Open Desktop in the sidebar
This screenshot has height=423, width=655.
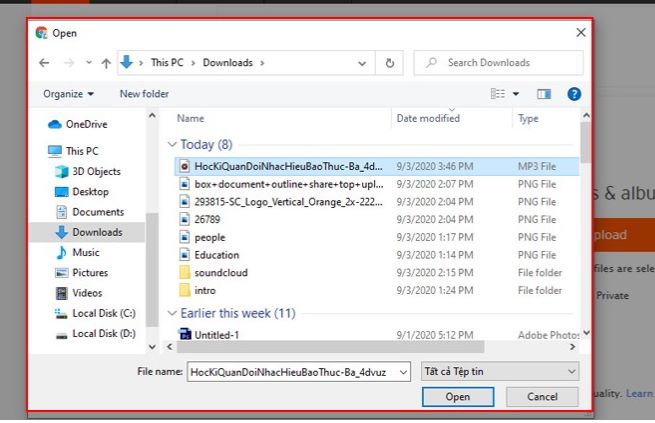[82, 192]
